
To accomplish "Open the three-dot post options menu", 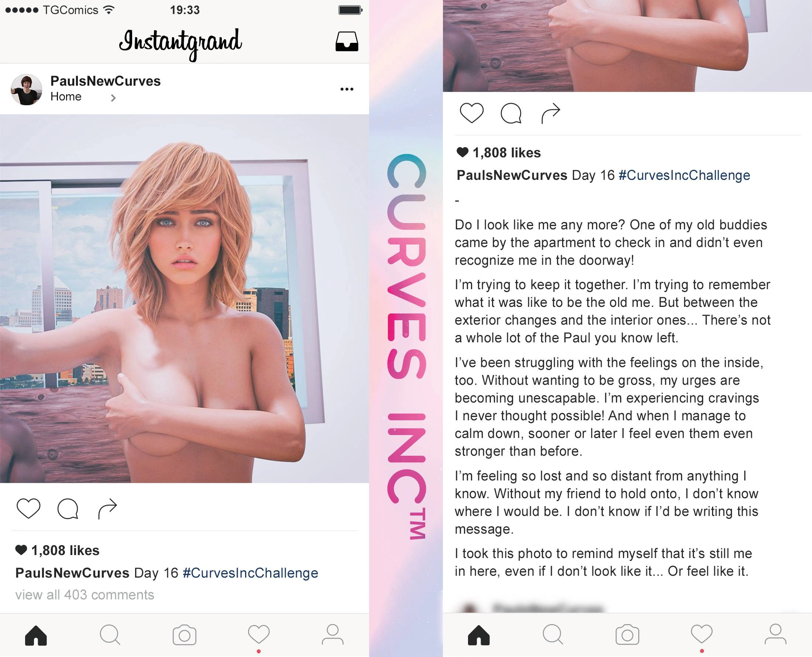I will coord(347,89).
